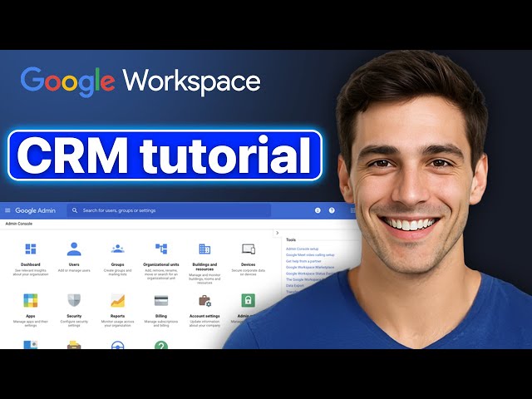This screenshot has width=532, height=399.
Task: Open the Account settings briefcase tile
Action: 204,310
